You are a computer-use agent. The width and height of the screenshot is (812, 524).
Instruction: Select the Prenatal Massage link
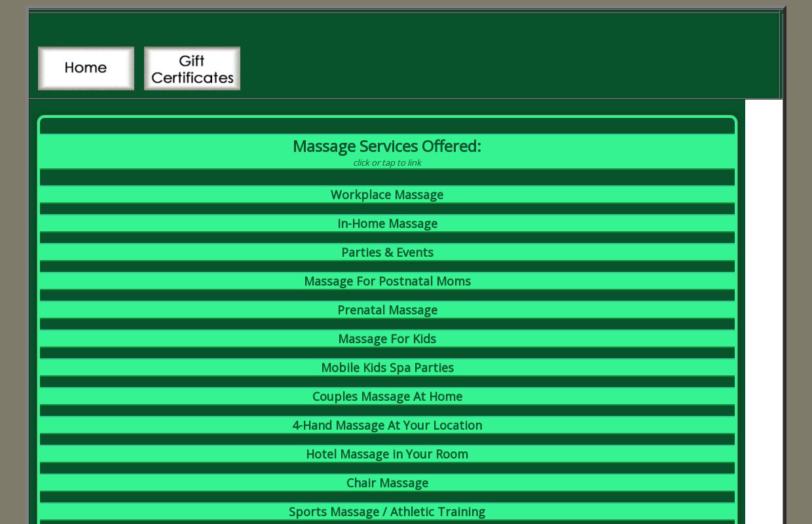(387, 310)
